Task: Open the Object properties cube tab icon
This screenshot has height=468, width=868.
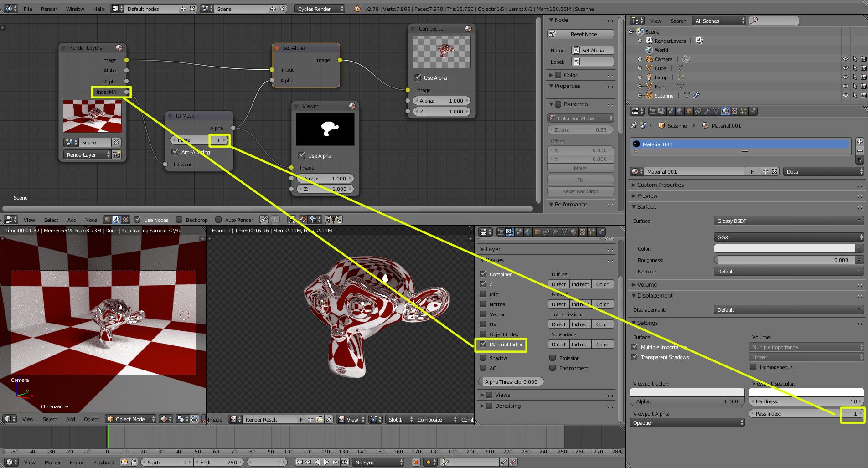Action: point(689,111)
